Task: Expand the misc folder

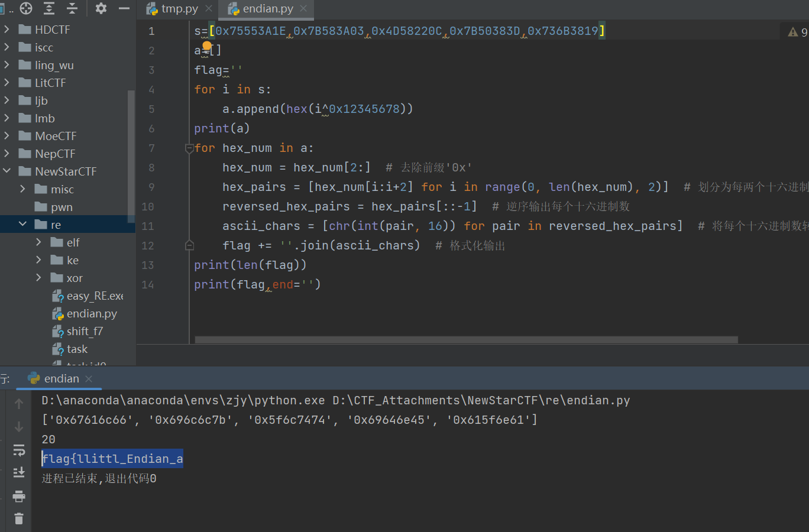Action: point(23,189)
